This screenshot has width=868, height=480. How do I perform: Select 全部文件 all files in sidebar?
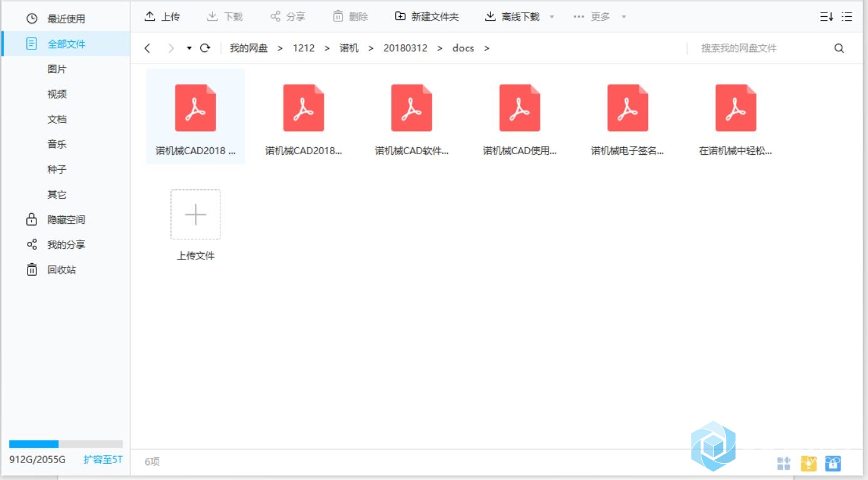(x=66, y=44)
